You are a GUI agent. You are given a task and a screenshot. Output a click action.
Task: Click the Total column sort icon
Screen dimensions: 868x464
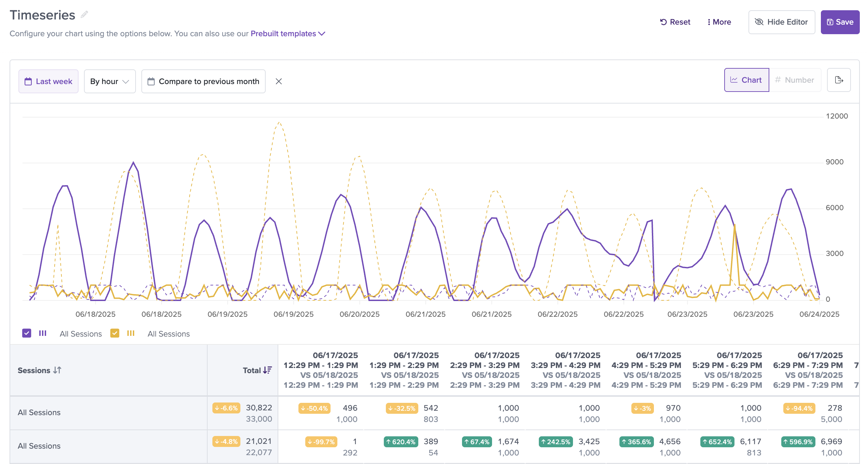coord(267,370)
